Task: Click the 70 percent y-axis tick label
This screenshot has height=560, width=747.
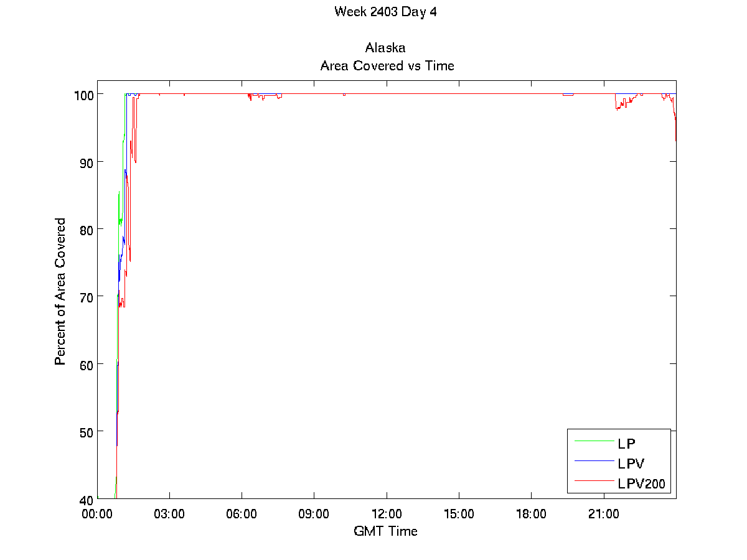Action: [x=85, y=297]
